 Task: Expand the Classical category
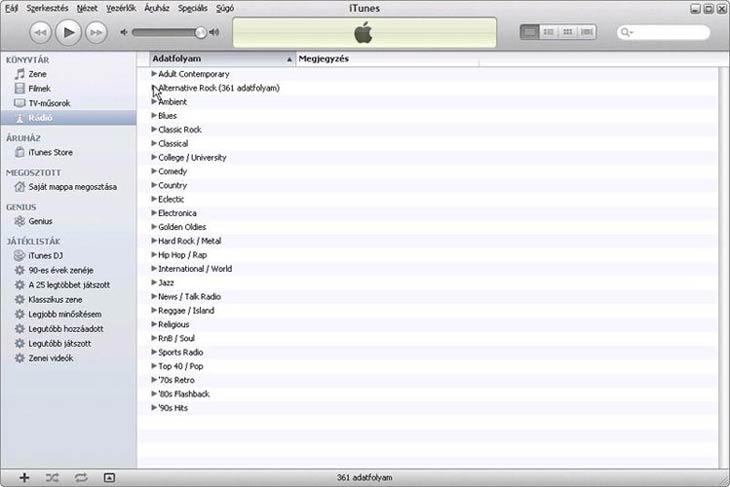pos(154,143)
